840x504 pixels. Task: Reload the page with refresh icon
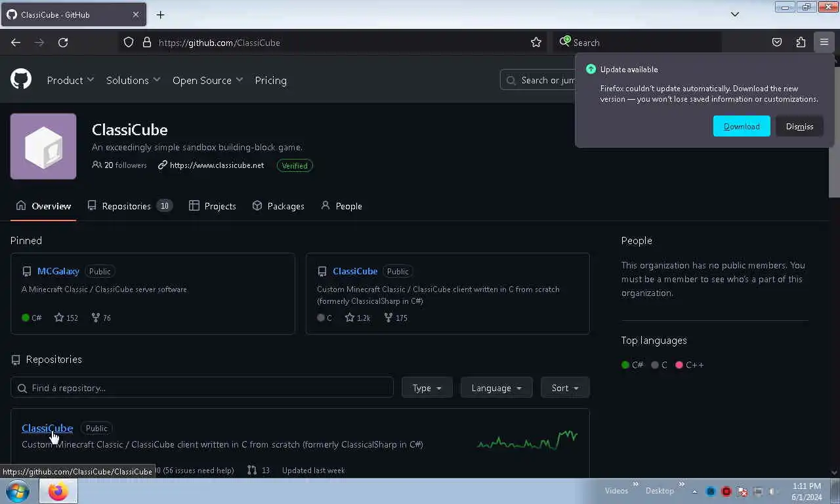pyautogui.click(x=63, y=42)
